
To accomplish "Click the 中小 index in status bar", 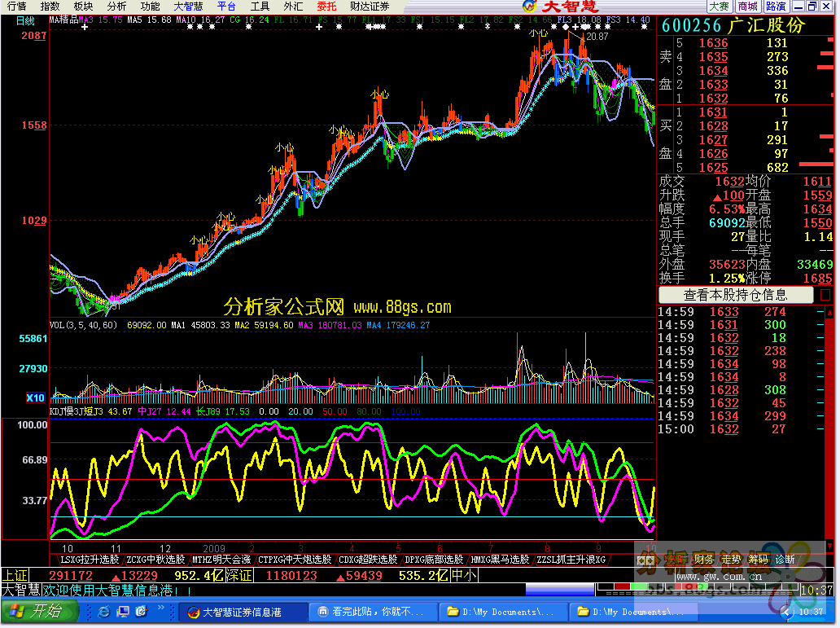I will tap(464, 575).
